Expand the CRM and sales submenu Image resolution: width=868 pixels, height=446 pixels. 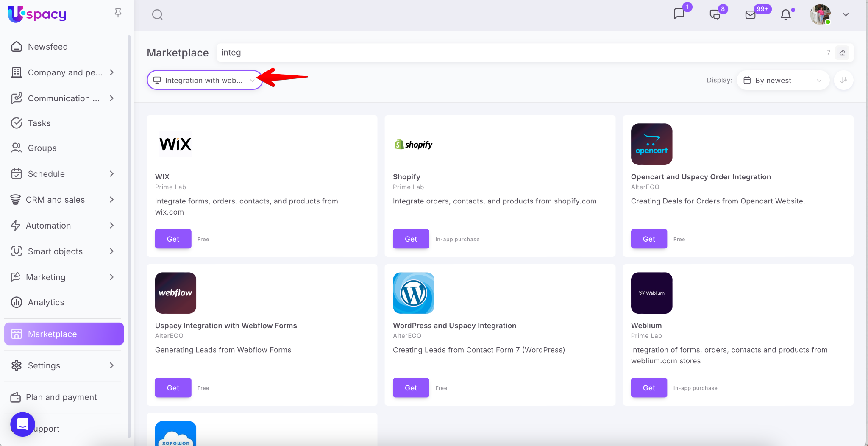tap(111, 200)
